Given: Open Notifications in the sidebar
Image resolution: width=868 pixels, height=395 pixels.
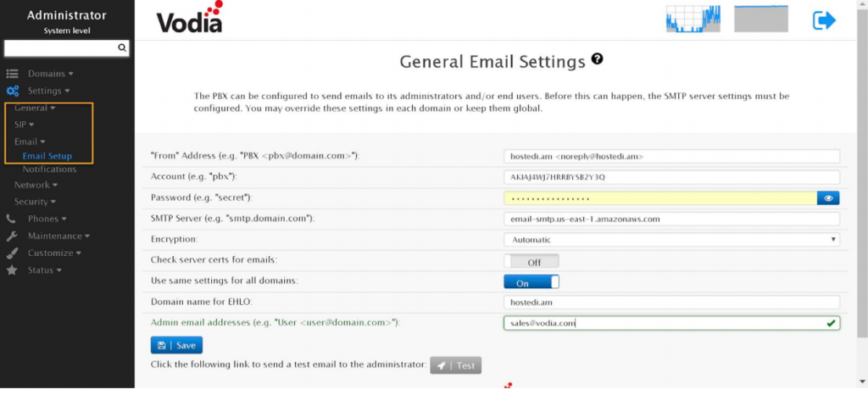Looking at the screenshot, I should pos(50,169).
